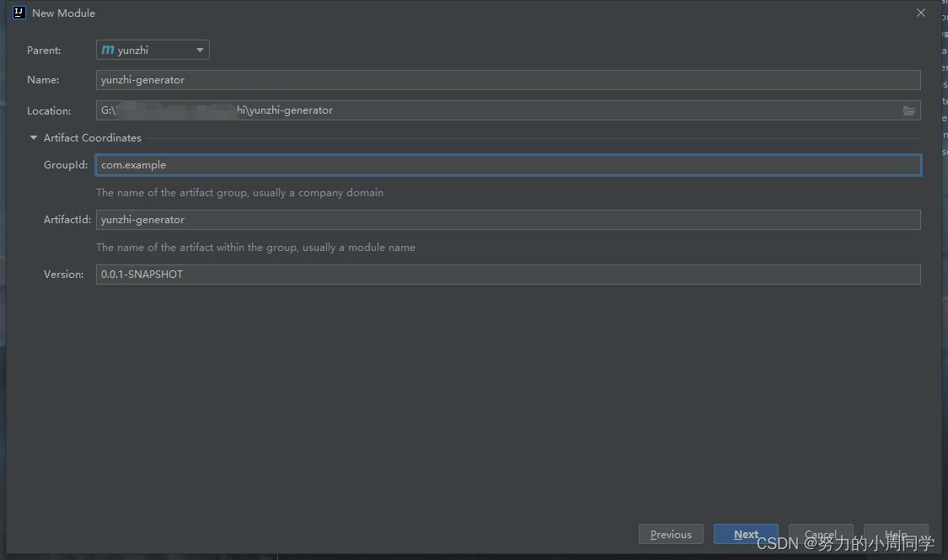Click the GroupId hint text below the field

[239, 192]
